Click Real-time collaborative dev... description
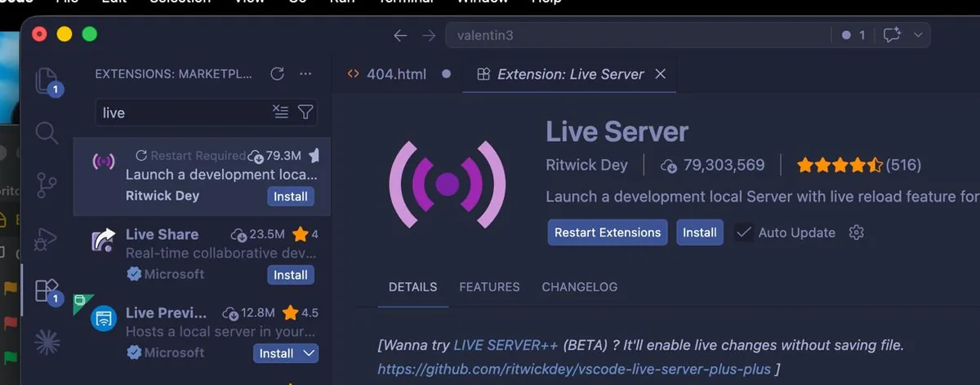Image resolution: width=980 pixels, height=385 pixels. click(x=220, y=254)
